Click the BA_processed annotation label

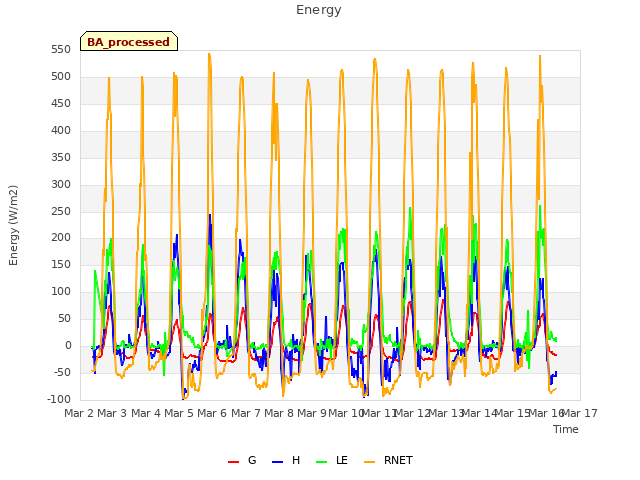(129, 42)
